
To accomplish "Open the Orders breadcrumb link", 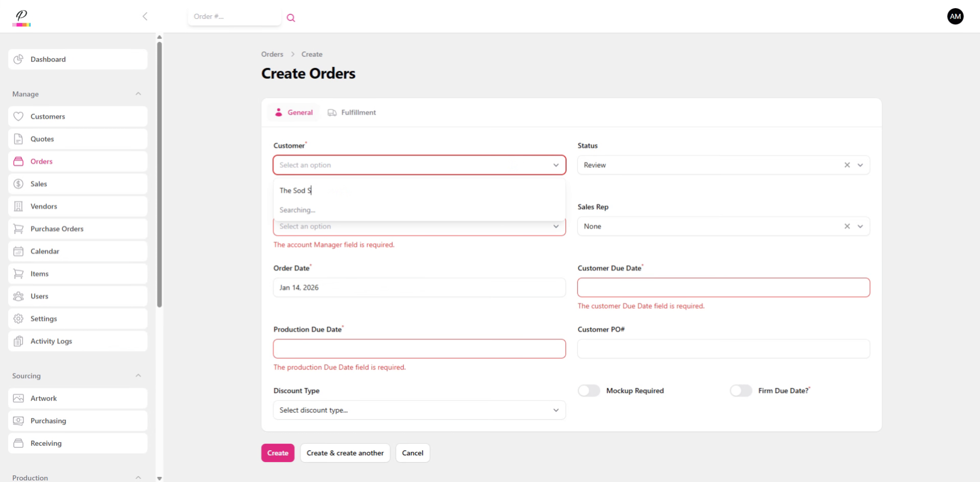I will [272, 54].
